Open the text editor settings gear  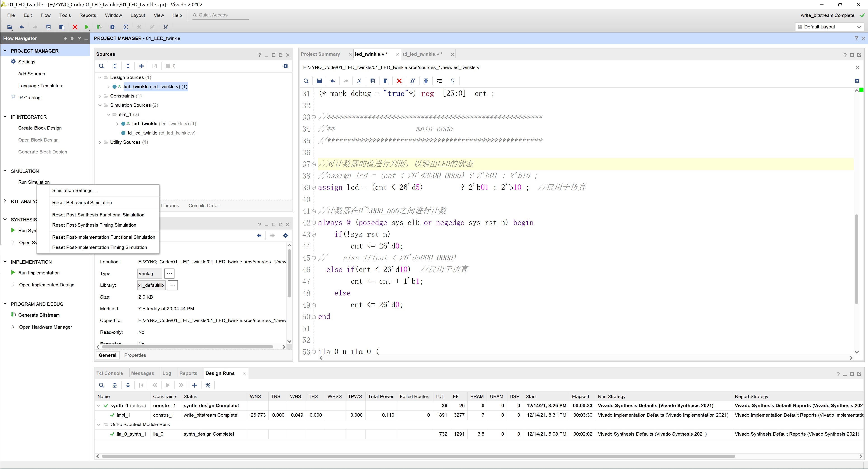857,81
